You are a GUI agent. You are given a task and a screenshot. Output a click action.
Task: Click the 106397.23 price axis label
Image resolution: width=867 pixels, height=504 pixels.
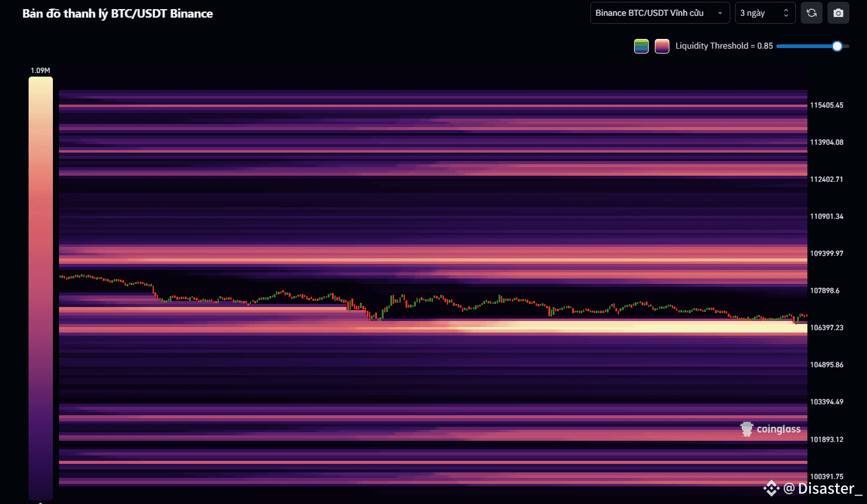pyautogui.click(x=827, y=327)
